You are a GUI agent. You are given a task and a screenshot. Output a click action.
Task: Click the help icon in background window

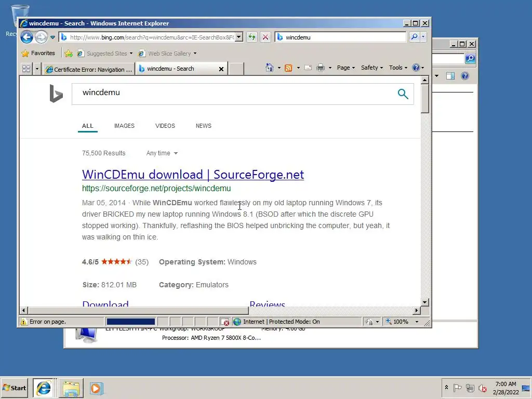(x=465, y=76)
